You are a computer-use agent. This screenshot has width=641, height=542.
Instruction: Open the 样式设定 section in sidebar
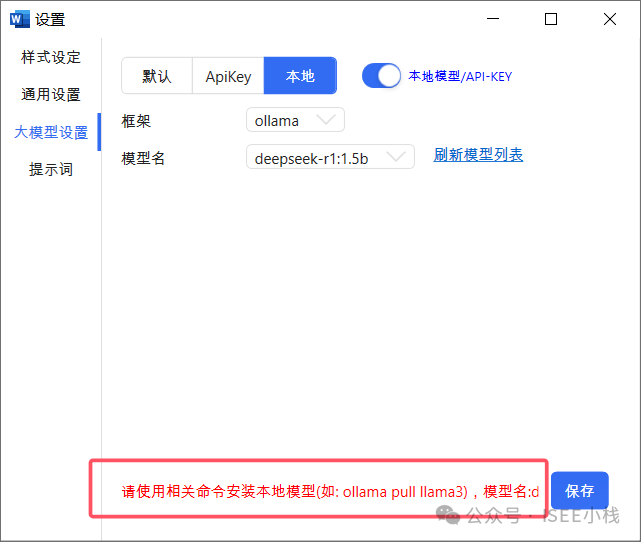point(51,57)
